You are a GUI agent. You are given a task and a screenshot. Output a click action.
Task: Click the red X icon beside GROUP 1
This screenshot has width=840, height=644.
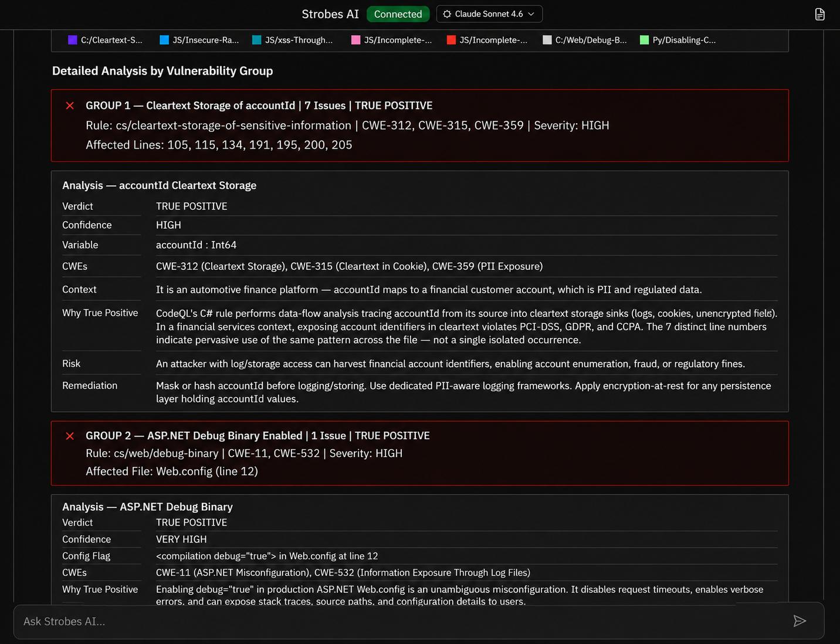[x=70, y=106]
